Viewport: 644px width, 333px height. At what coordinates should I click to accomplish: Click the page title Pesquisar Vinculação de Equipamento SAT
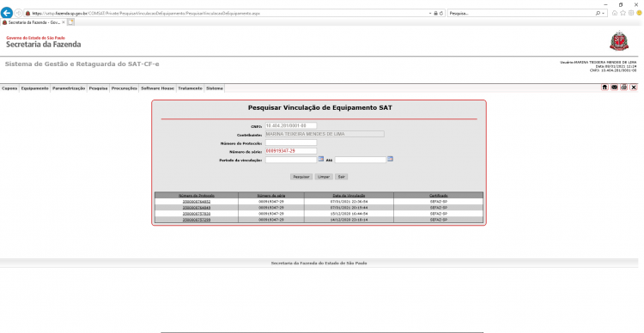tap(320, 108)
